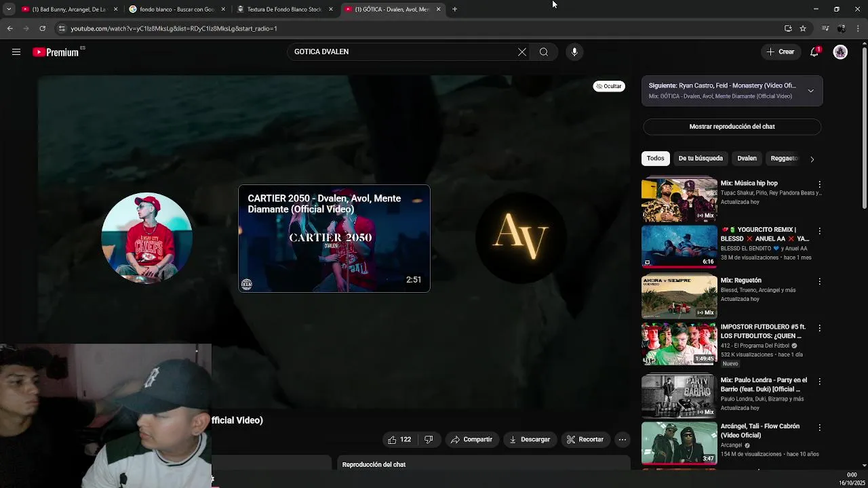Screen dimensions: 868x488
Task: Select the Dvalen filter chip
Action: pos(747,159)
